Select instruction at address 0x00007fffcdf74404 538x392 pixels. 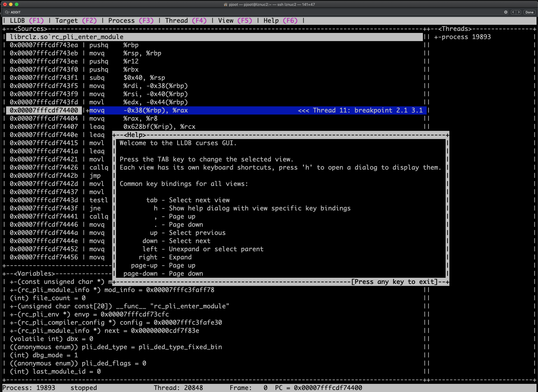83,119
